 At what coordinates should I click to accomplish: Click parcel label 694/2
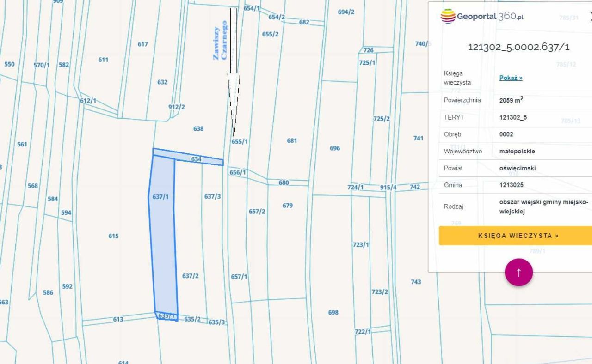346,12
